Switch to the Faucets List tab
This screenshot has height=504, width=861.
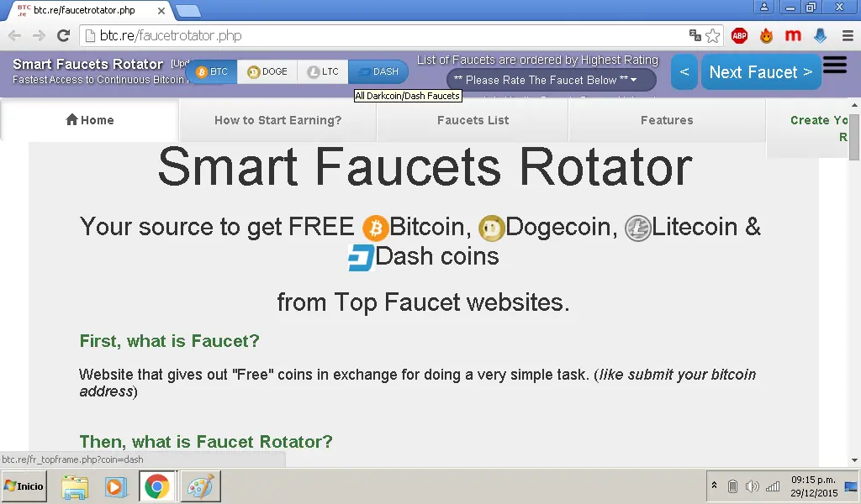click(473, 120)
